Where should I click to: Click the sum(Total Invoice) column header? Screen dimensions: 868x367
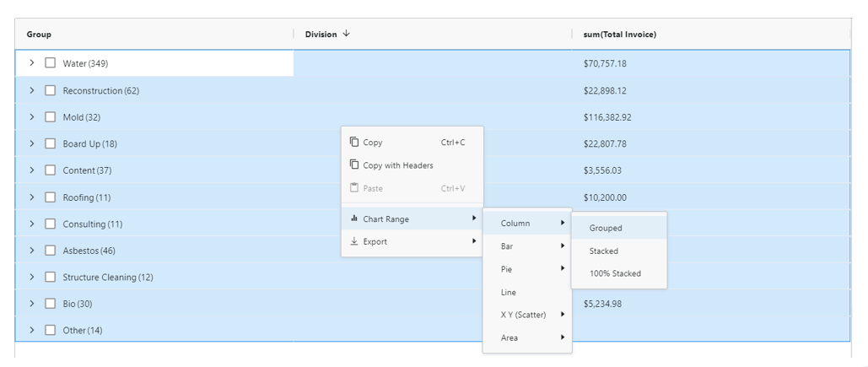(620, 35)
